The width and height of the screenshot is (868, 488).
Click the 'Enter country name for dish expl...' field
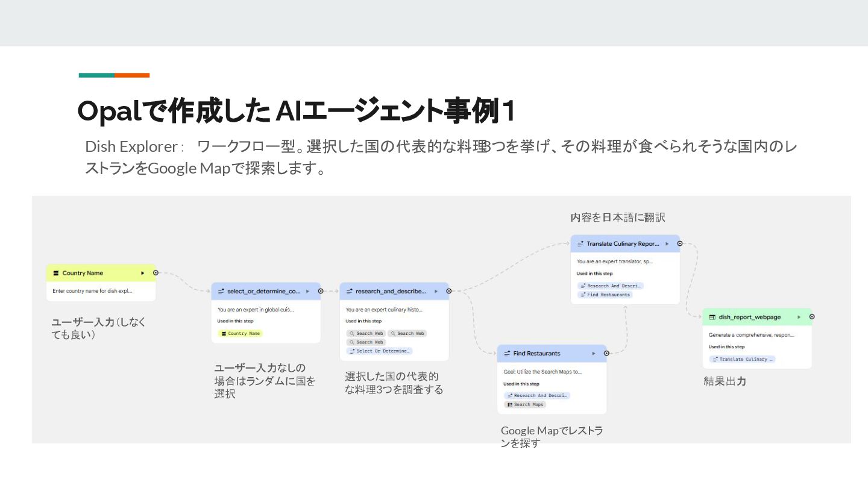coord(92,290)
